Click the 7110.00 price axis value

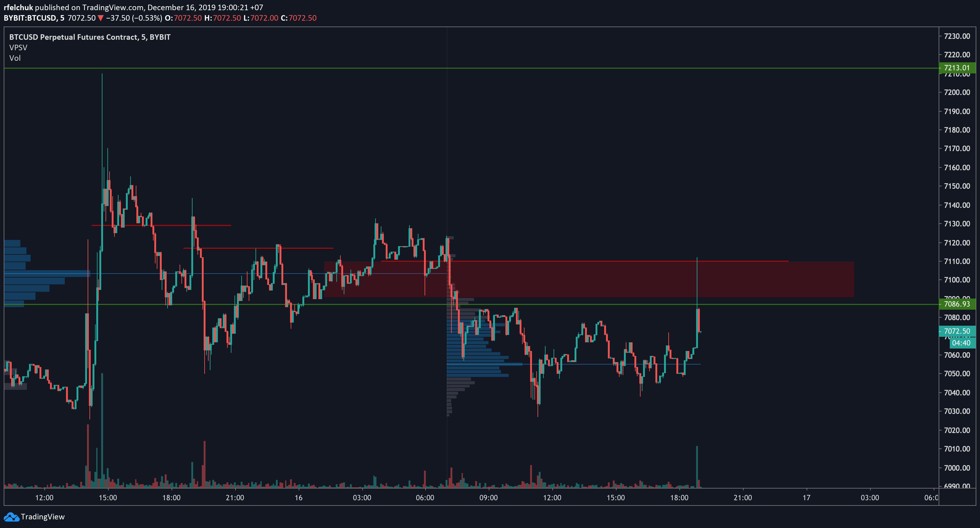point(957,261)
